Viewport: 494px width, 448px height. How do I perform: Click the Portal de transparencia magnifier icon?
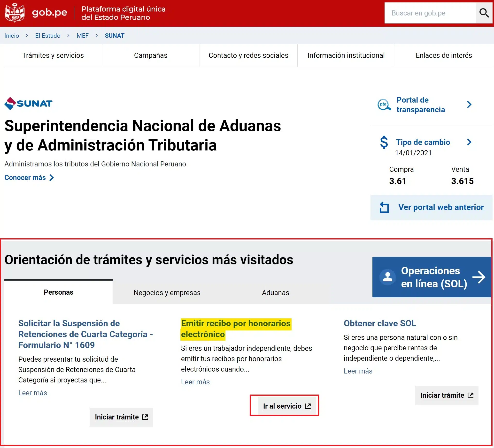[x=384, y=105]
